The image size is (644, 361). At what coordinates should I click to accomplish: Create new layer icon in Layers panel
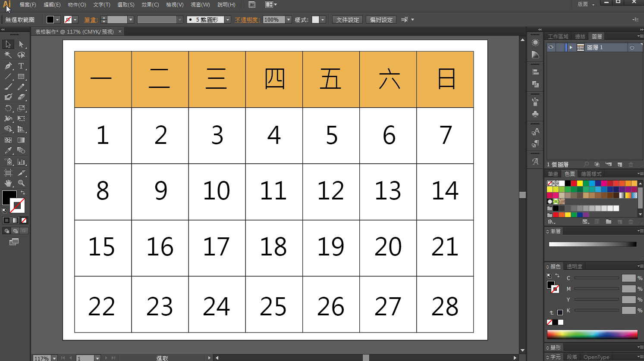pos(619,165)
